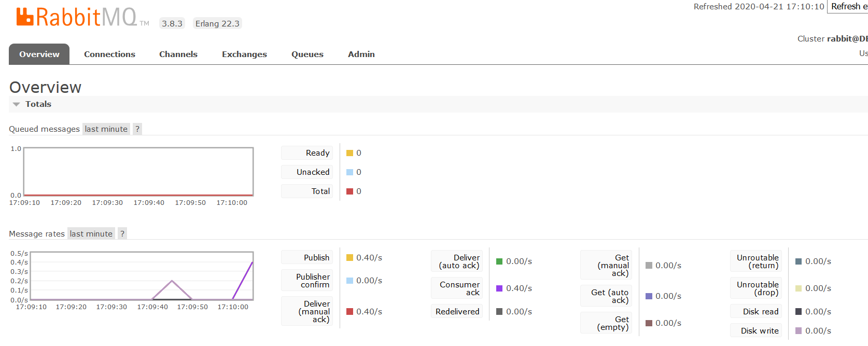Viewport: 868px width, 346px height.
Task: Click the 3.8.3 version badge
Action: (x=172, y=23)
